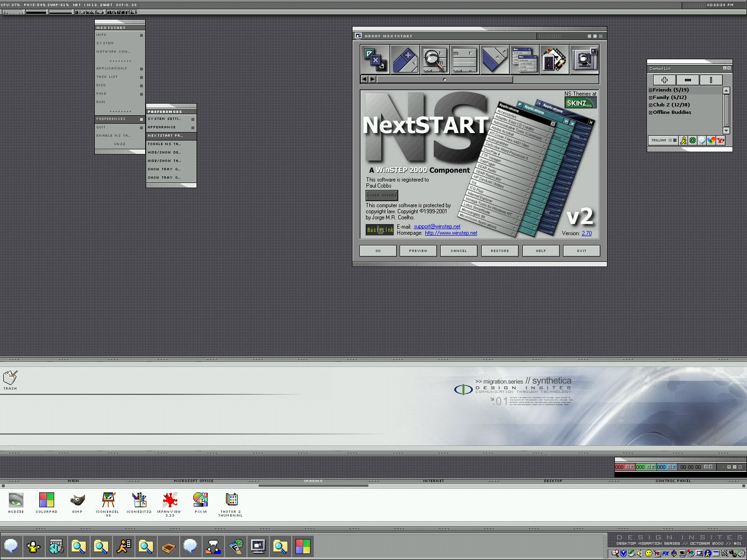This screenshot has width=747, height=560.
Task: Open the cardboard box icon in the bottom dock
Action: pyautogui.click(x=168, y=546)
